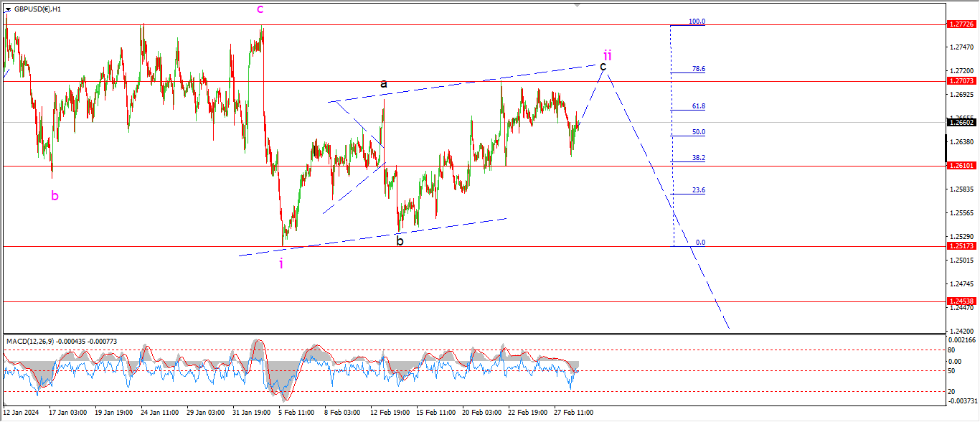
Task: Click the Fibonacci 23.6 level label
Action: [698, 190]
